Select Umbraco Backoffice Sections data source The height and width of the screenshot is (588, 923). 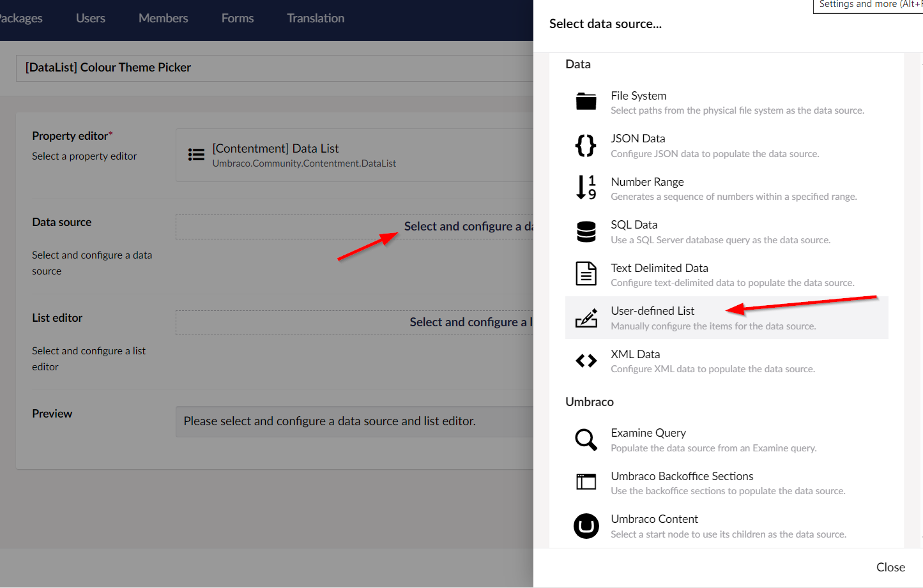point(726,483)
